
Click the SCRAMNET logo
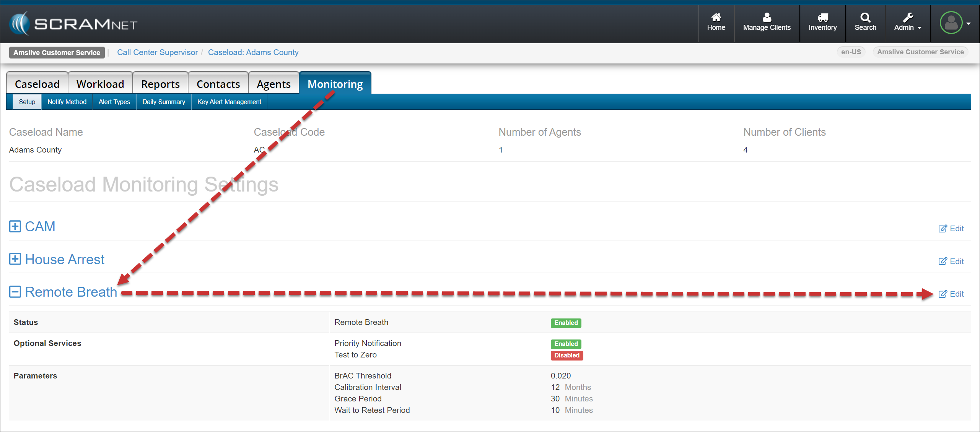[x=73, y=24]
